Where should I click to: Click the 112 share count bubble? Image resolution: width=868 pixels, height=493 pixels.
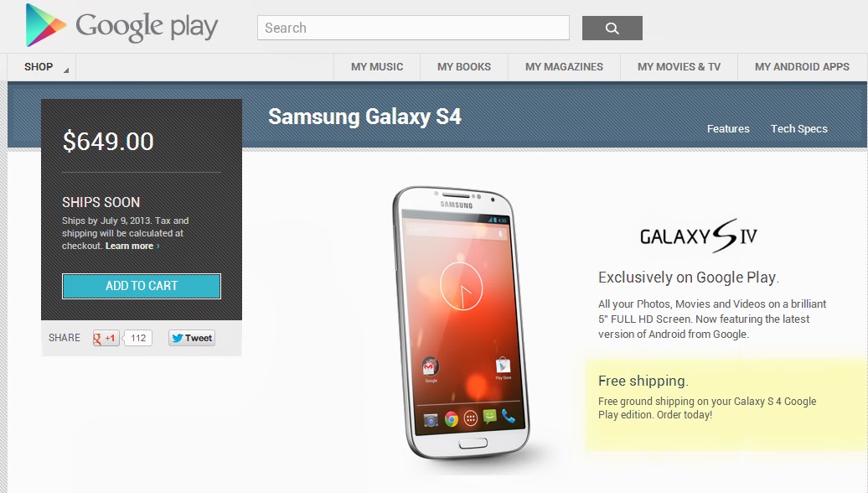point(138,338)
